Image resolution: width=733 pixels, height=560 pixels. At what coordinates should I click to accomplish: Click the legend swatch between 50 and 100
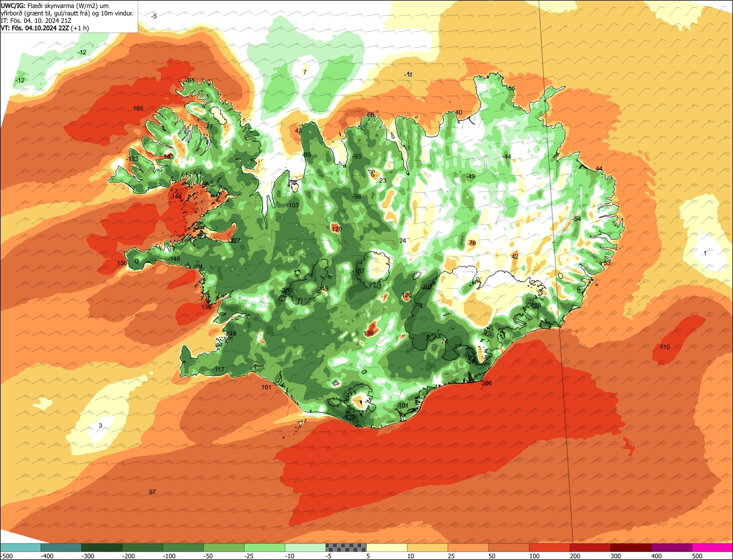[509, 547]
